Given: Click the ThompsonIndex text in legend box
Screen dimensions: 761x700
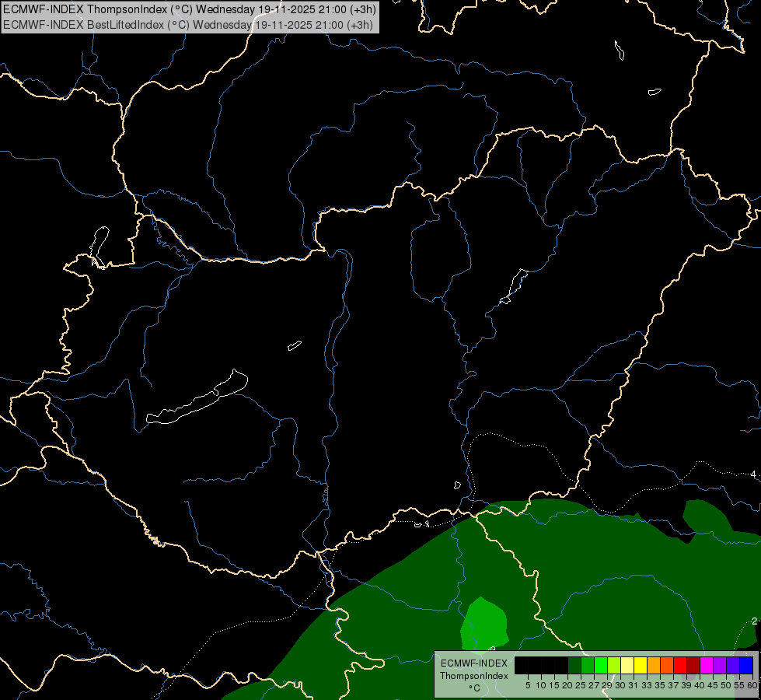Looking at the screenshot, I should [473, 676].
